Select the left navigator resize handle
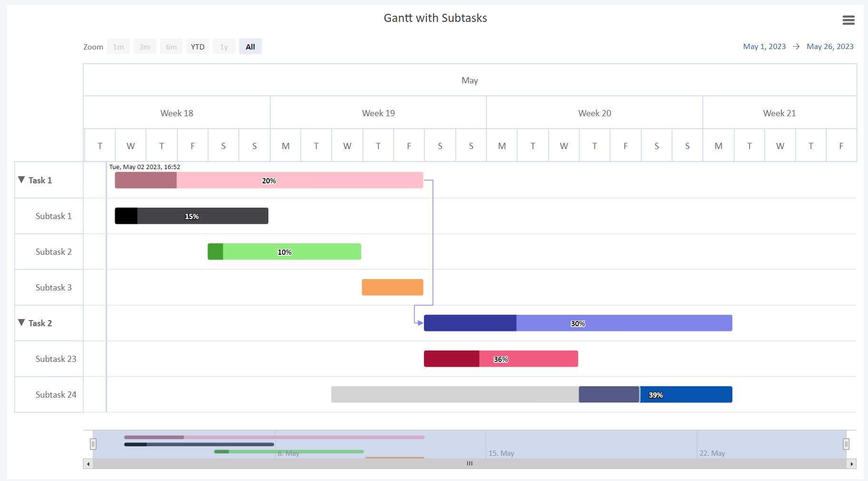 pyautogui.click(x=93, y=443)
